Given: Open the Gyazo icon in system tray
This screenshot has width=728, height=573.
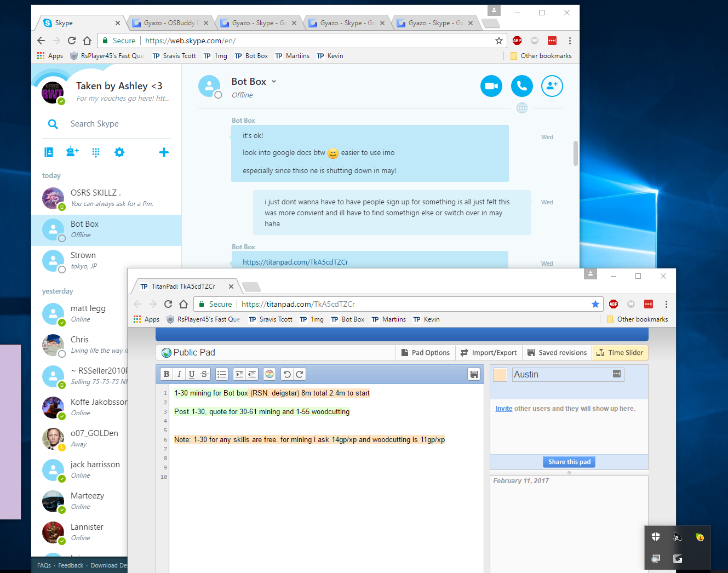Looking at the screenshot, I should (678, 559).
